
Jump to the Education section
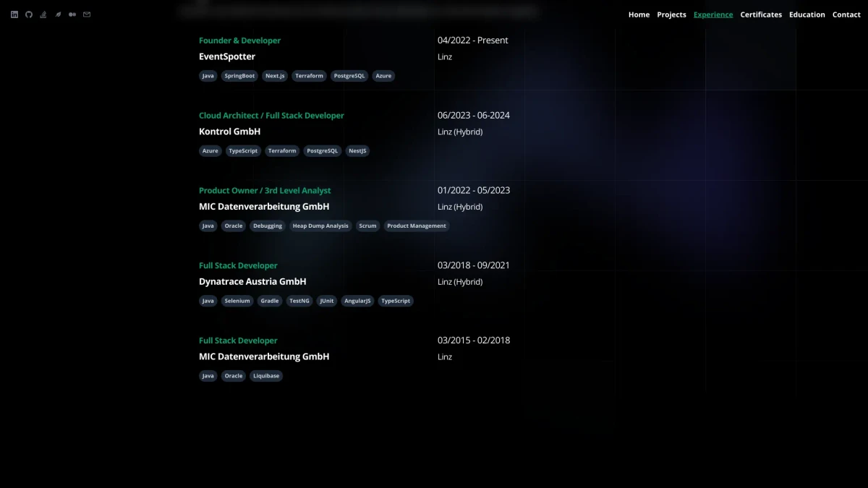(807, 14)
